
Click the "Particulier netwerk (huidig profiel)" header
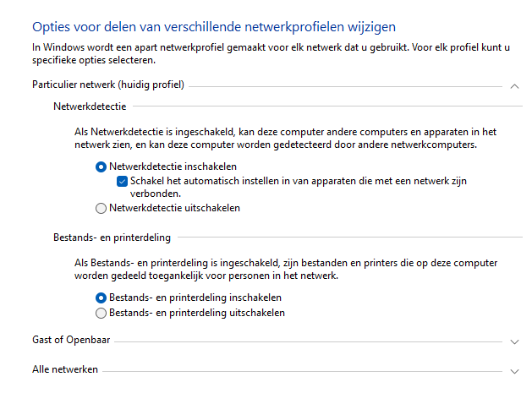[x=108, y=85]
